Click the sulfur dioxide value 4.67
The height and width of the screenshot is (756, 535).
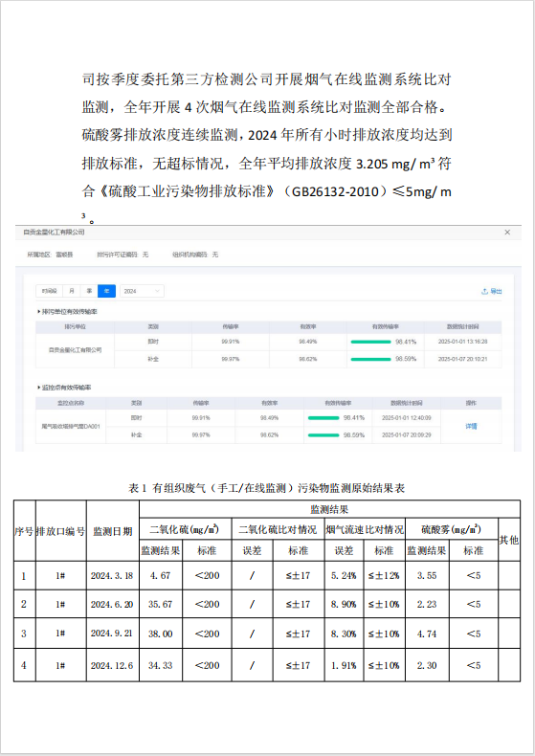161,576
